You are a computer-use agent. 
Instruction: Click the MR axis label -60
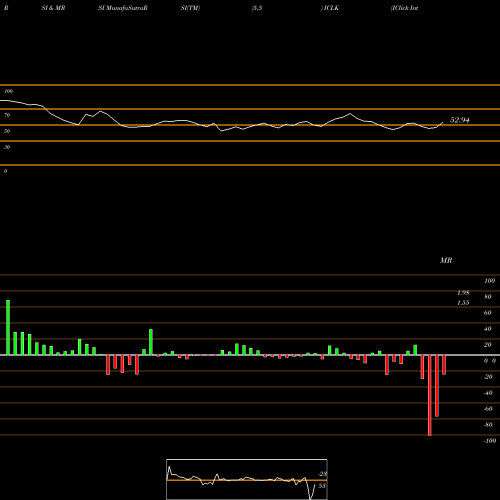[x=488, y=409]
